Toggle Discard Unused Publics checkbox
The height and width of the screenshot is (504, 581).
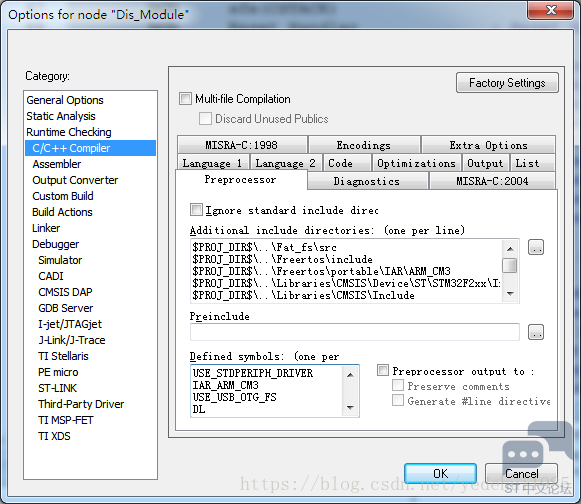[x=205, y=119]
